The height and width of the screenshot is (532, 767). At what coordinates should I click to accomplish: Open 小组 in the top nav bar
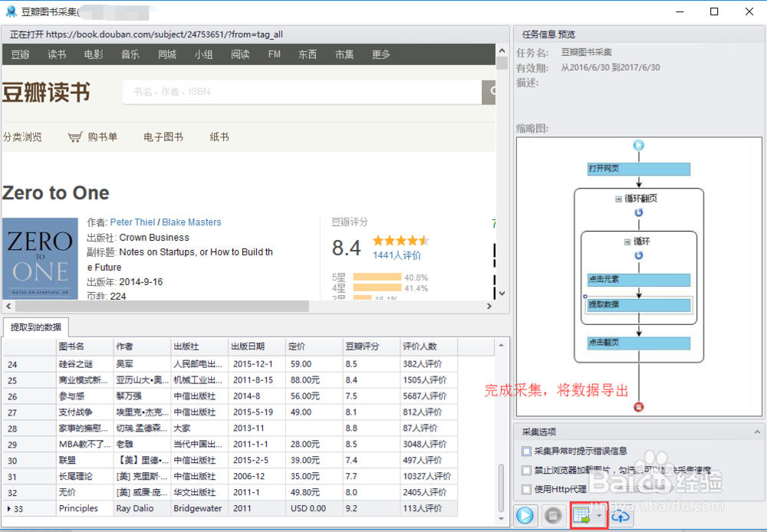coord(203,54)
